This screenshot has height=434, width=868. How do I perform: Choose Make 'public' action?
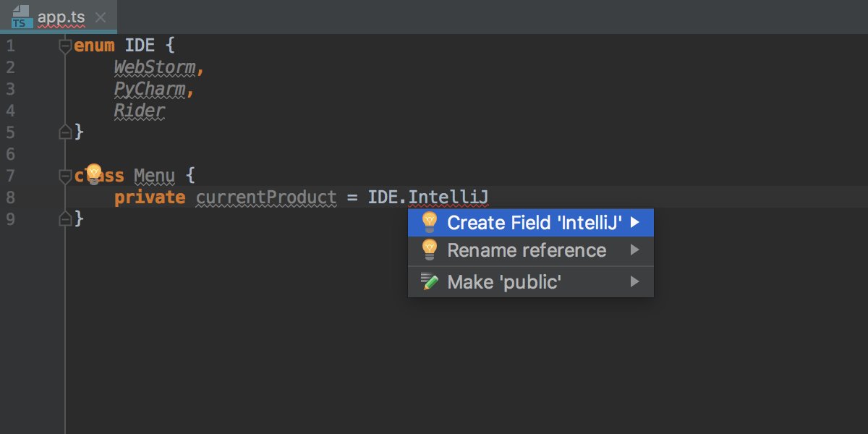point(531,282)
